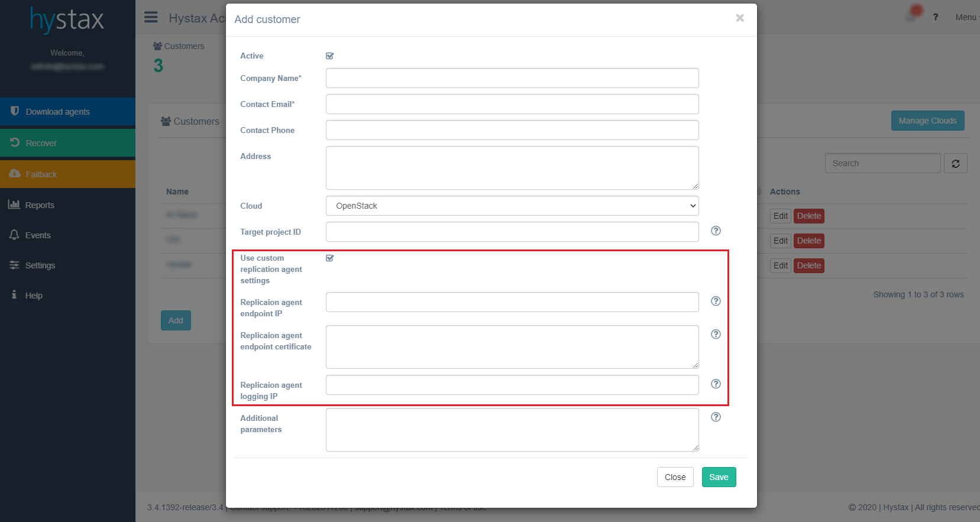Image resolution: width=980 pixels, height=522 pixels.
Task: Open Settings in the sidebar
Action: [67, 265]
